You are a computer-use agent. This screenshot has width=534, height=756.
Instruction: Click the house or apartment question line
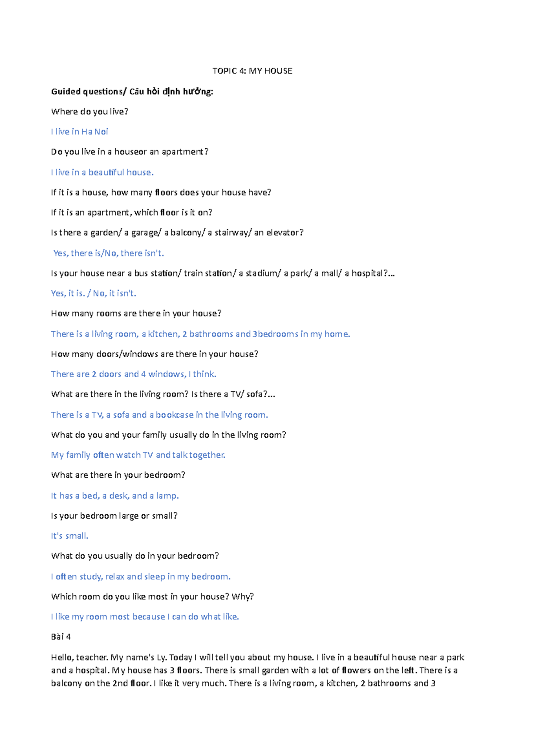[129, 152]
